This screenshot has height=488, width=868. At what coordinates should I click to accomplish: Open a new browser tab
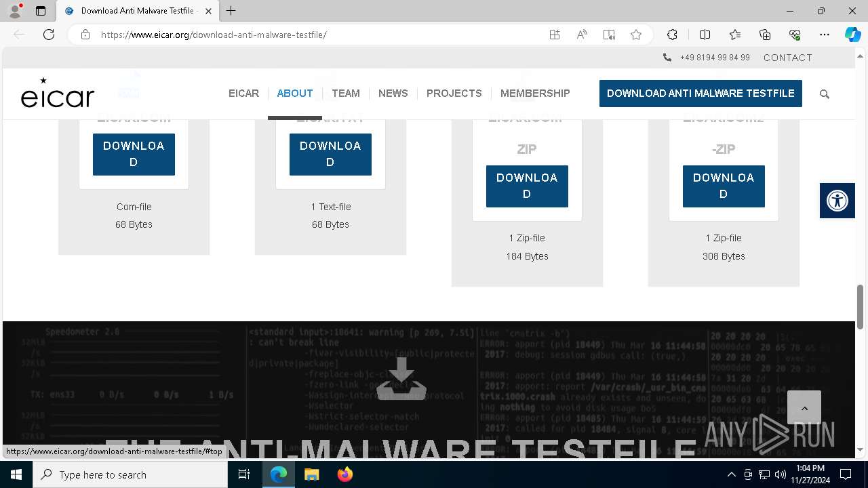(x=231, y=11)
